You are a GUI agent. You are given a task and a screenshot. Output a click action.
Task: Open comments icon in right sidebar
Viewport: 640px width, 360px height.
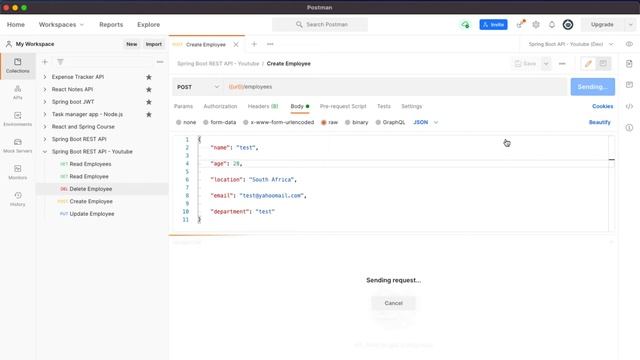pyautogui.click(x=629, y=85)
